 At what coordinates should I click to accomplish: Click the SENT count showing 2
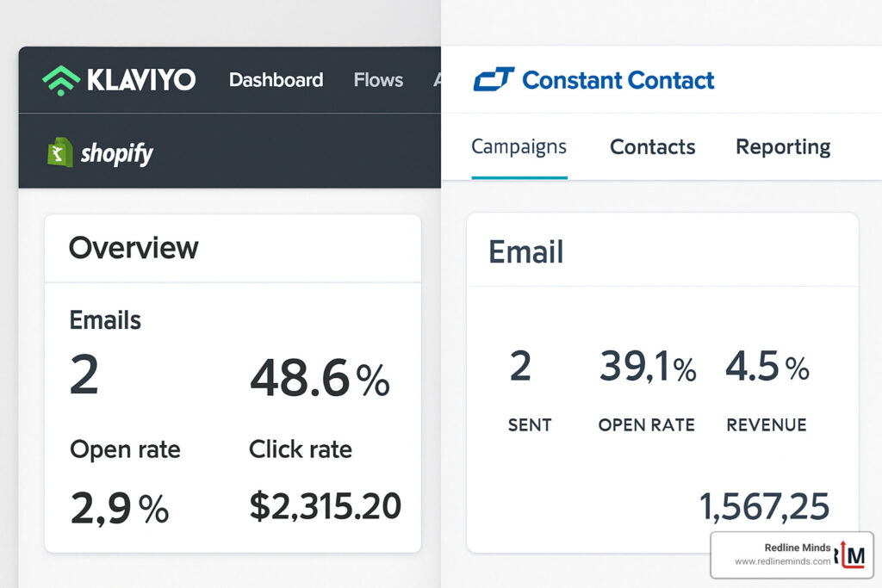pyautogui.click(x=521, y=367)
